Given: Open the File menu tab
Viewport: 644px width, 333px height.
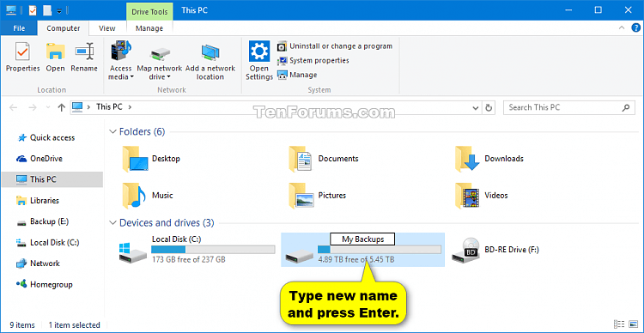Looking at the screenshot, I should click(x=19, y=28).
